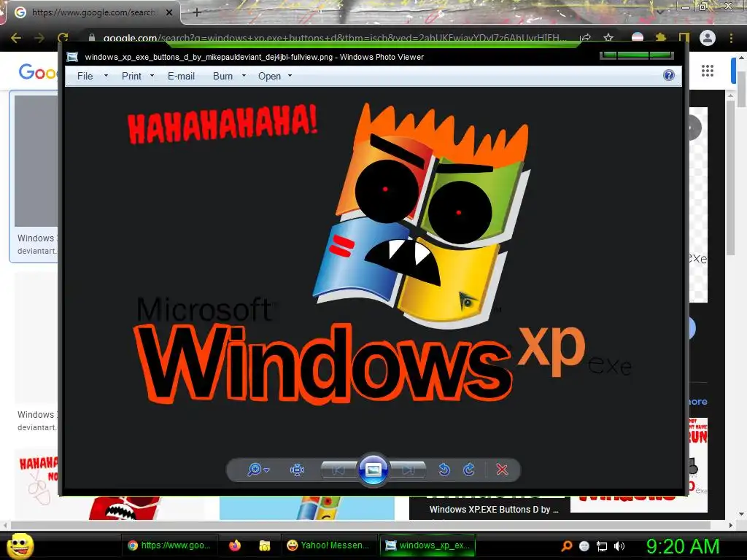The height and width of the screenshot is (560, 747).
Task: Start the slide show with center button
Action: 373,470
